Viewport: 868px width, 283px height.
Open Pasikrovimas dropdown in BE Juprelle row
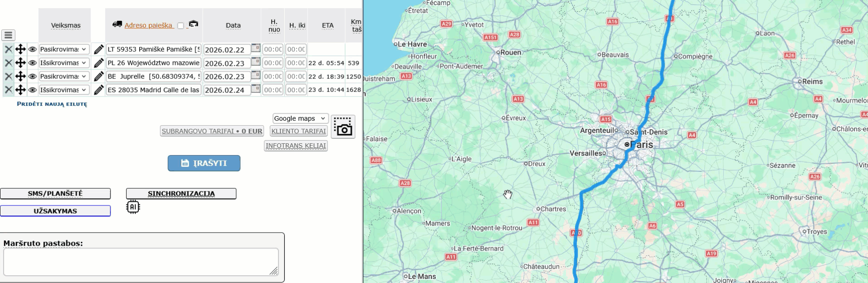63,76
